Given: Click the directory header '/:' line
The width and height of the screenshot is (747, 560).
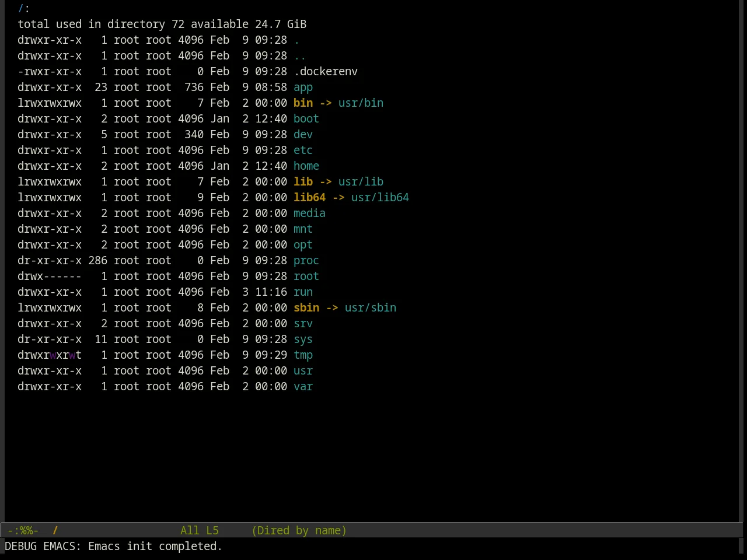Looking at the screenshot, I should 24,8.
